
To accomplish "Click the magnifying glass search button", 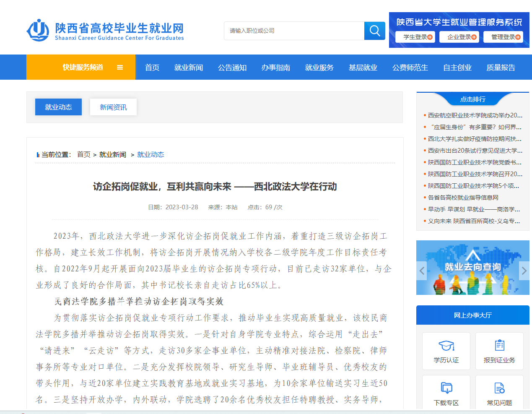I will click(x=374, y=31).
